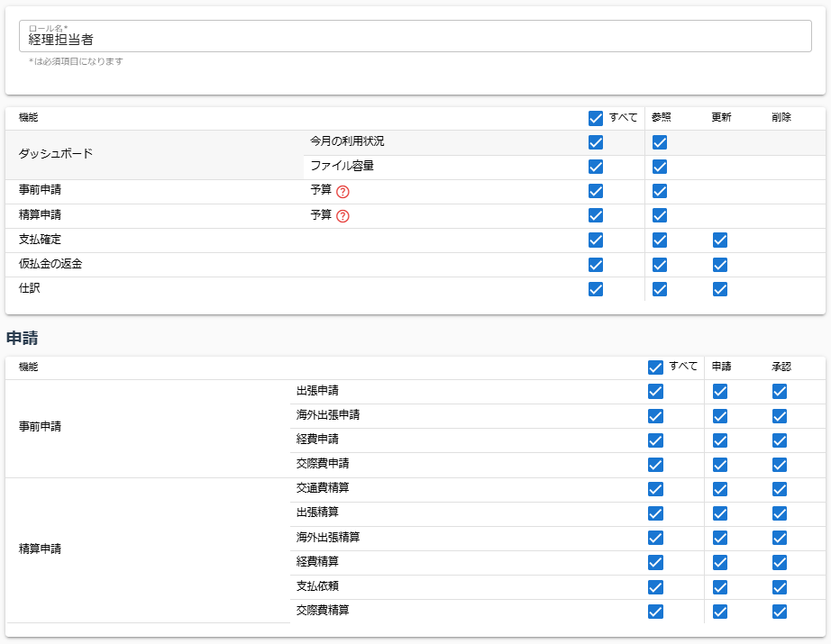Uncheck 申請 for 交通費精算
831x644 pixels.
[x=720, y=489]
